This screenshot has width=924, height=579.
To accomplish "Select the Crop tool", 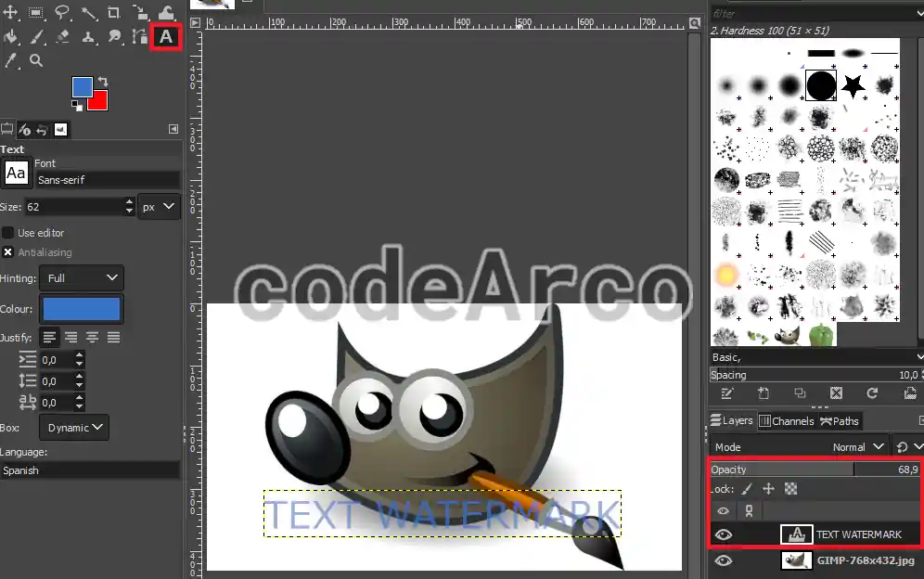I will pos(114,12).
